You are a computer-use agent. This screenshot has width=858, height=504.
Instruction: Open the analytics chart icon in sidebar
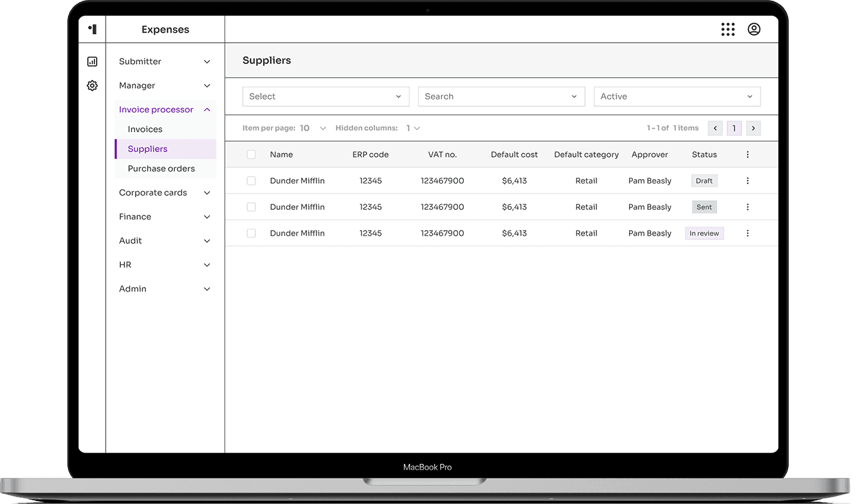(92, 62)
